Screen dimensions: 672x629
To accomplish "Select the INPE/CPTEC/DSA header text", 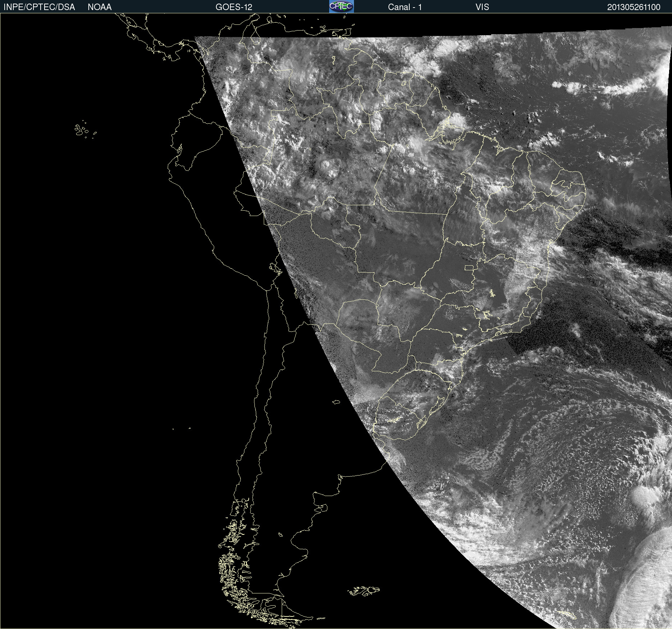I will pos(39,7).
